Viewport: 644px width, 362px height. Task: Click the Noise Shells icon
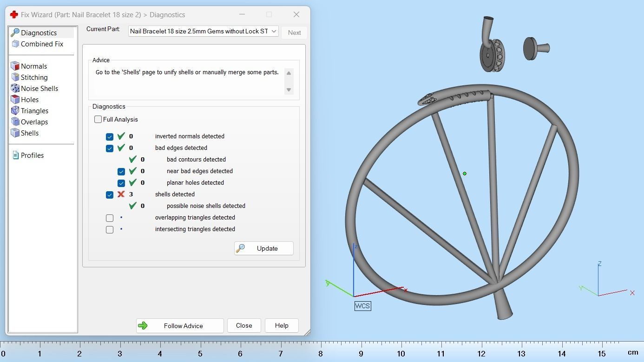coord(15,88)
